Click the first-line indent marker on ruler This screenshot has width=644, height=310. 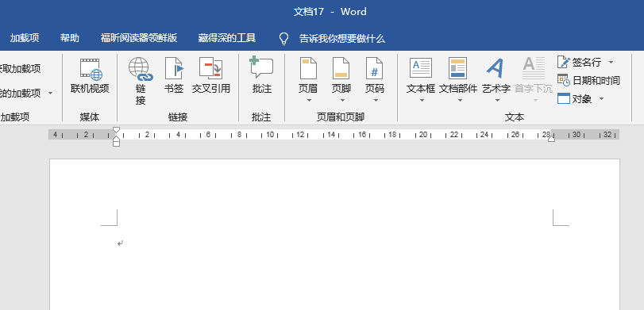pos(116,130)
